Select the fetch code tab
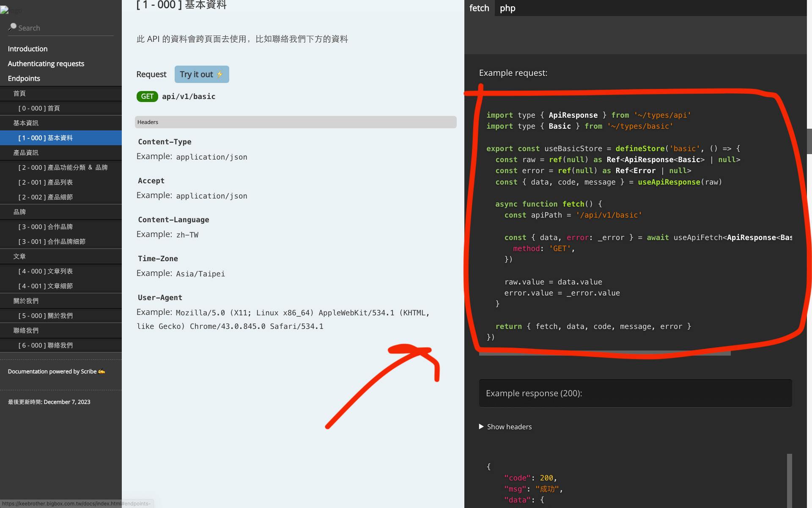This screenshot has width=812, height=508. pyautogui.click(x=479, y=8)
